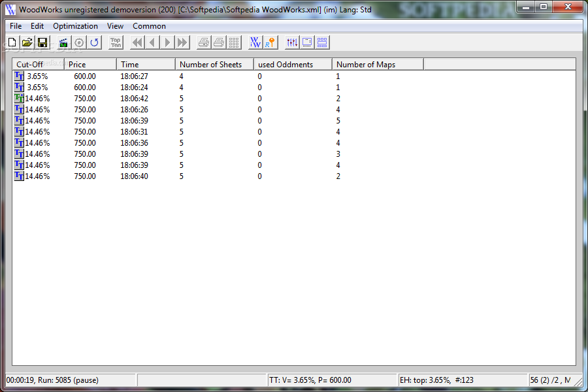Click price 750.00 in row 18:06:42

pyautogui.click(x=85, y=98)
